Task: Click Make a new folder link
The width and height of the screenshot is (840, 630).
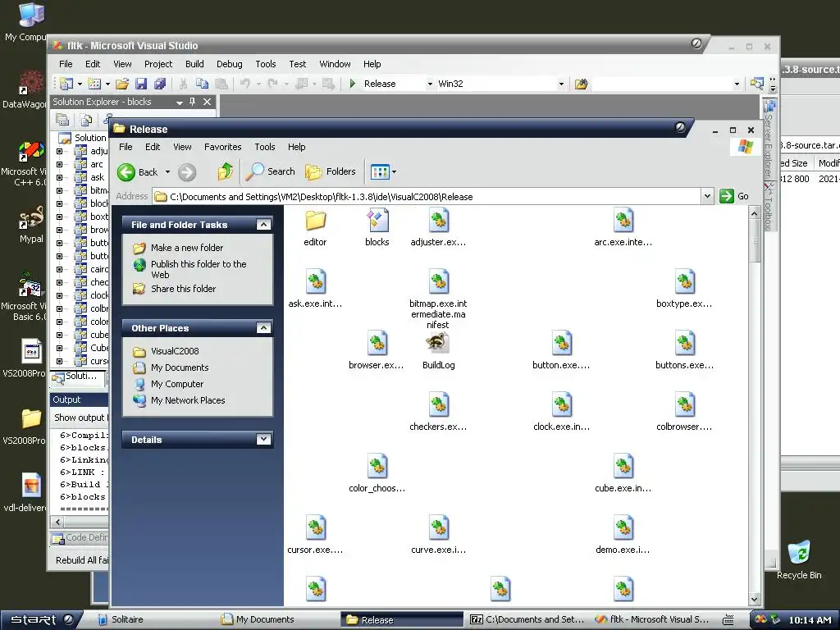Action: pos(186,248)
